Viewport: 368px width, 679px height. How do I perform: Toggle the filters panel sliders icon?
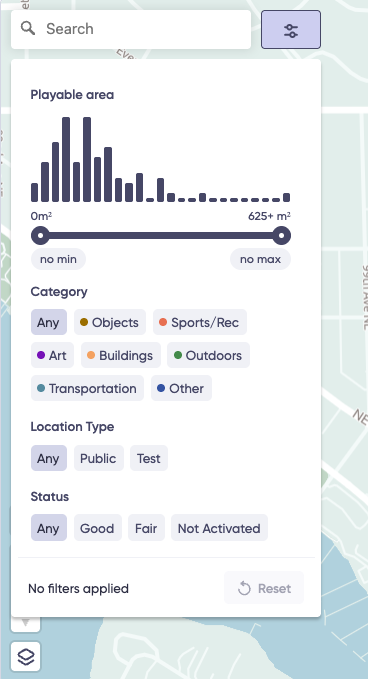[291, 29]
